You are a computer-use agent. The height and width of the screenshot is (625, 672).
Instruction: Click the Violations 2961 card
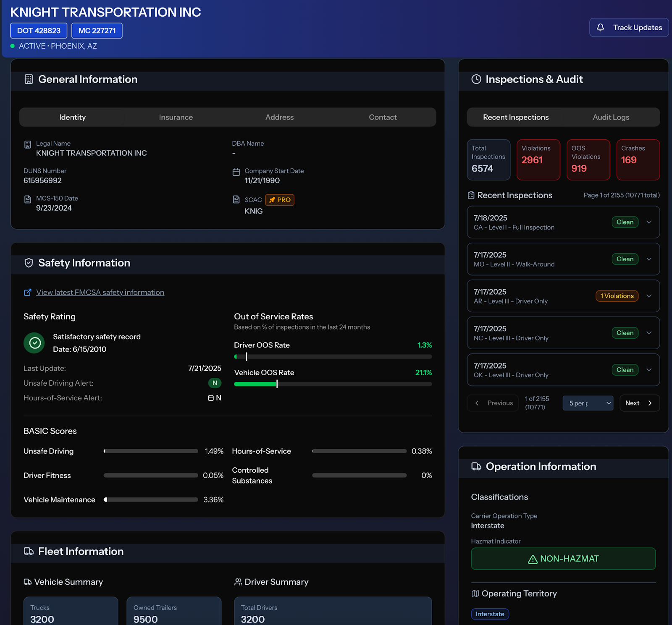pyautogui.click(x=538, y=160)
